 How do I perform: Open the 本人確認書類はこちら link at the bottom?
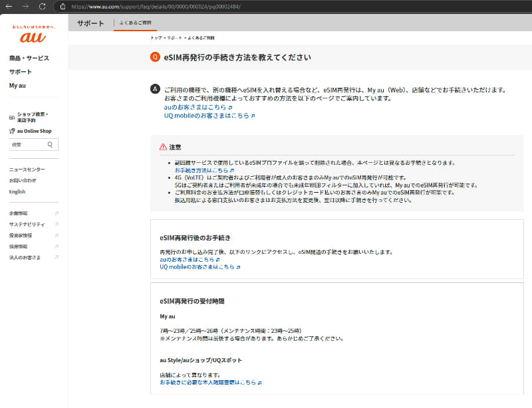[x=208, y=382]
